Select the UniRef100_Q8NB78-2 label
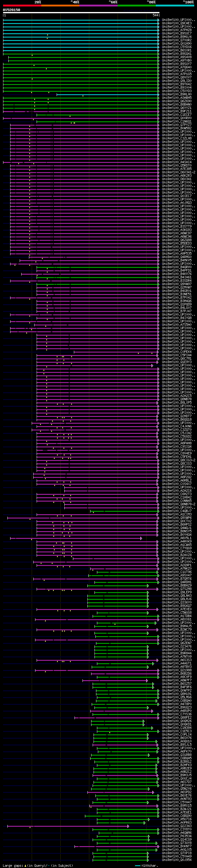This screenshot has width=197, height=868. (x=179, y=504)
